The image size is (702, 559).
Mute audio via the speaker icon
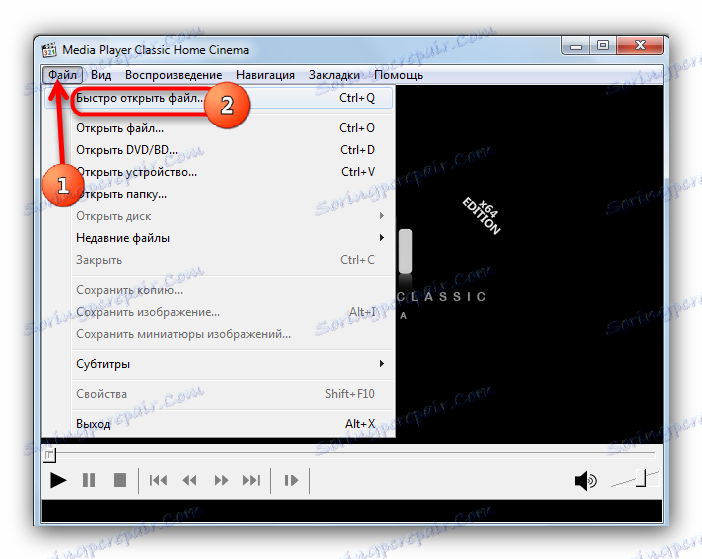coord(585,481)
